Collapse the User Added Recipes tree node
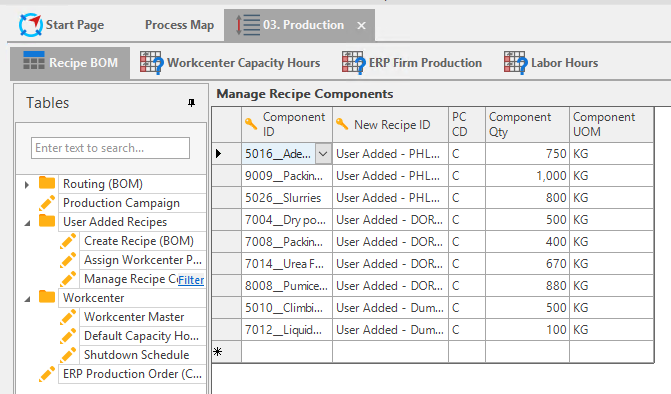The height and width of the screenshot is (394, 671). [x=27, y=223]
